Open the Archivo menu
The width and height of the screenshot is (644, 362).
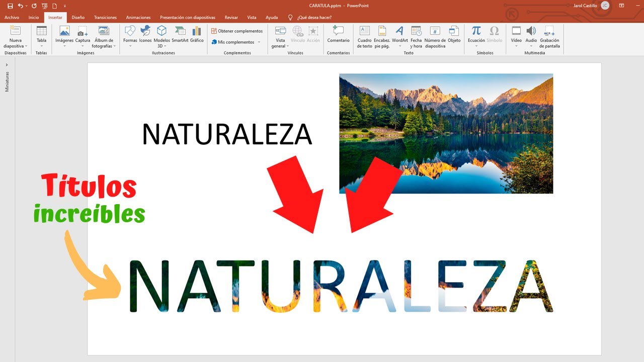pos(12,18)
